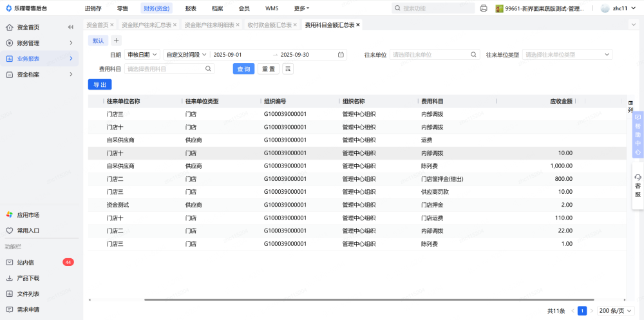
Task: Open 帮助中心 help center panel
Action: pos(638,135)
